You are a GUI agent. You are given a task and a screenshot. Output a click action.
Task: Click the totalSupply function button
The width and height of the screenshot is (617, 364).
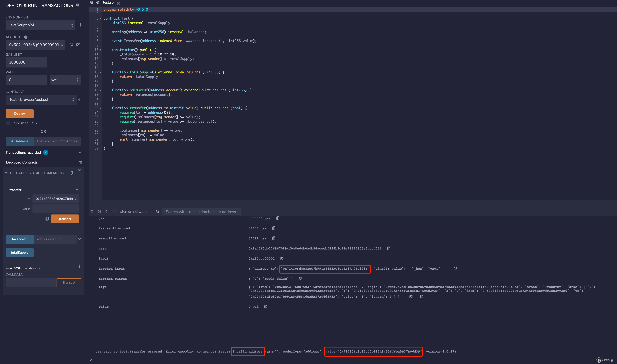(20, 252)
